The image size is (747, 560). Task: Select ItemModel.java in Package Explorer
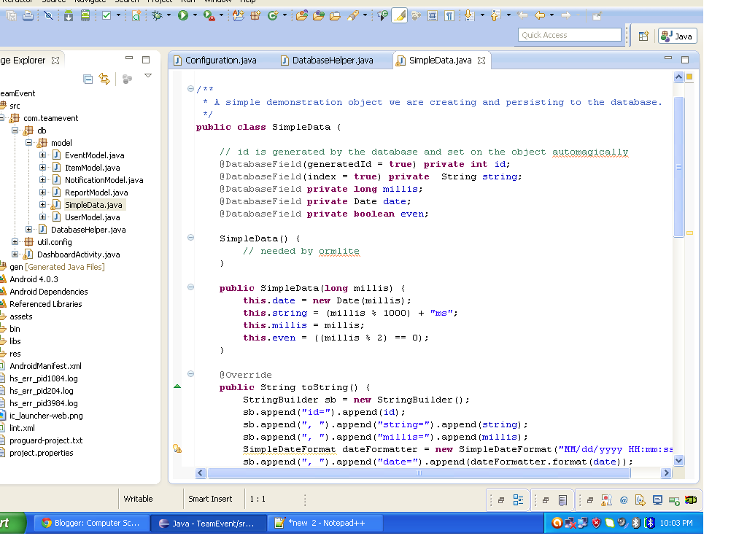tap(93, 168)
